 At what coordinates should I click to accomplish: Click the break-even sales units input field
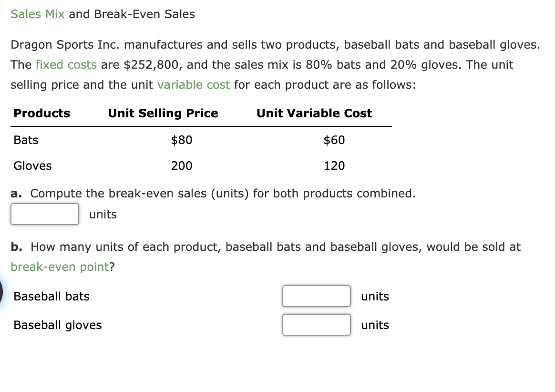(45, 214)
